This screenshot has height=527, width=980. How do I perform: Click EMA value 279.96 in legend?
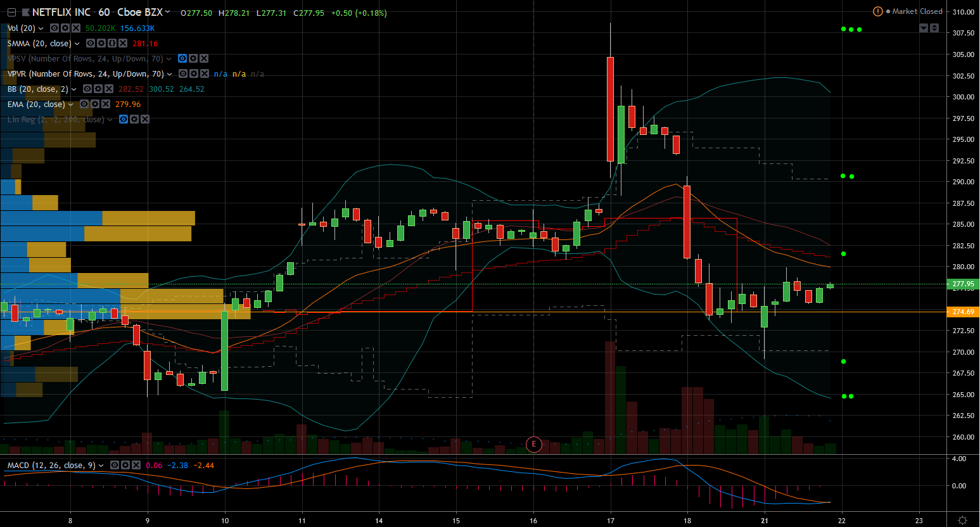(x=128, y=105)
